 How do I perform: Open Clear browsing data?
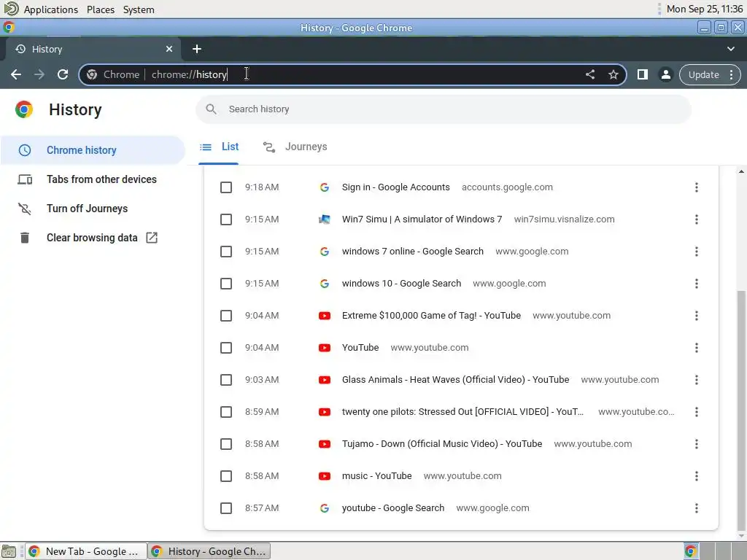93,238
